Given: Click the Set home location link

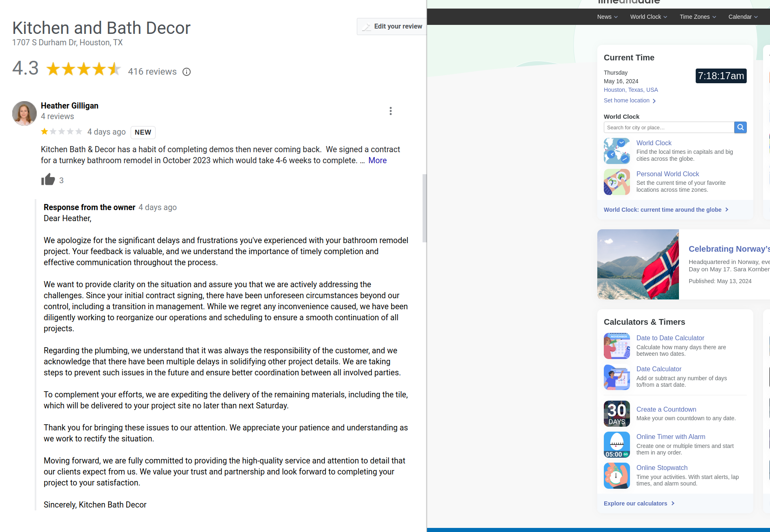Looking at the screenshot, I should [x=630, y=100].
